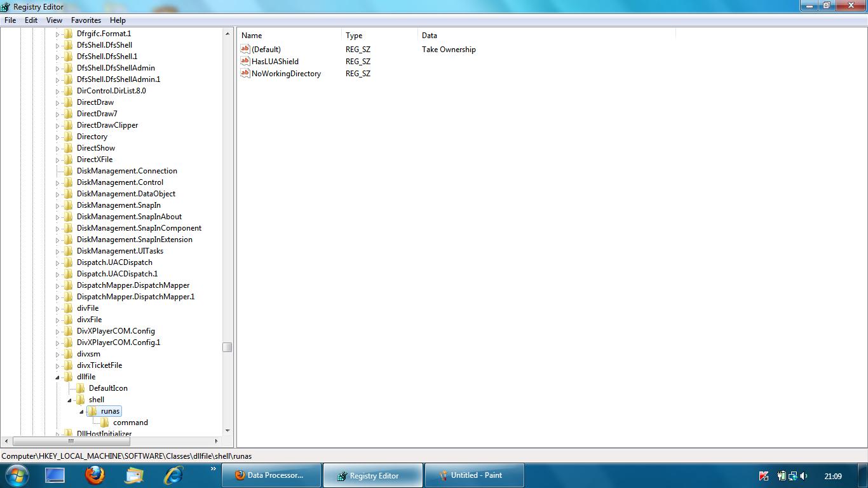This screenshot has height=488, width=868.
Task: Collapse the shell key
Action: tap(69, 400)
